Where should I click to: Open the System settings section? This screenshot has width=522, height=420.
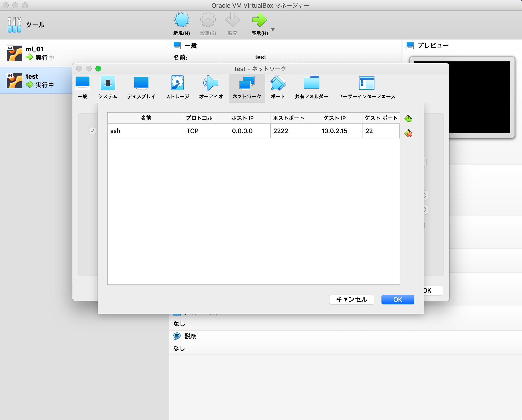coord(108,88)
